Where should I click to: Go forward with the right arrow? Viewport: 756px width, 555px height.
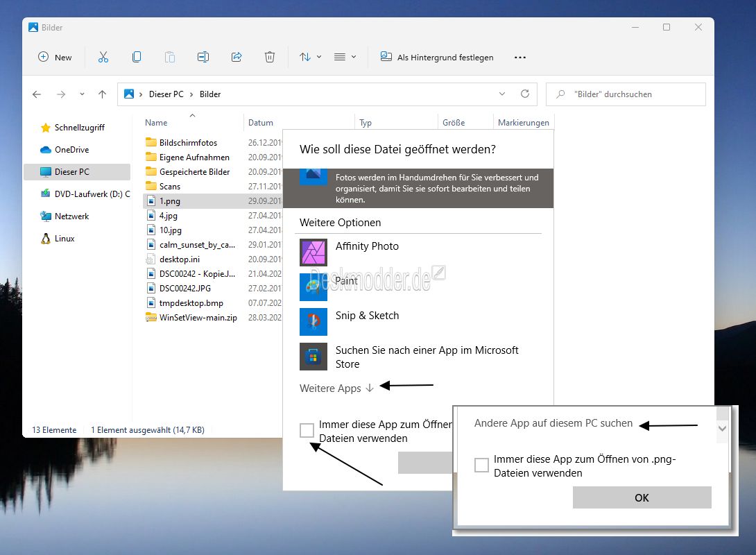pyautogui.click(x=61, y=94)
